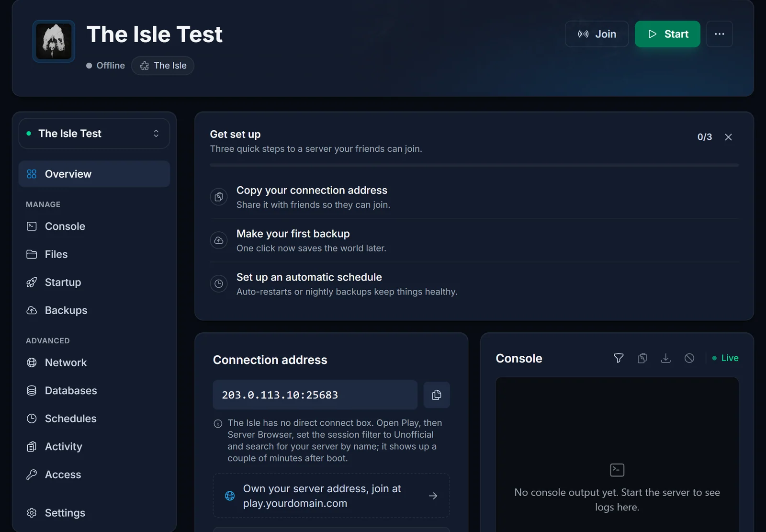Expand the The Isle Test server selector
The image size is (766, 532).
click(94, 133)
